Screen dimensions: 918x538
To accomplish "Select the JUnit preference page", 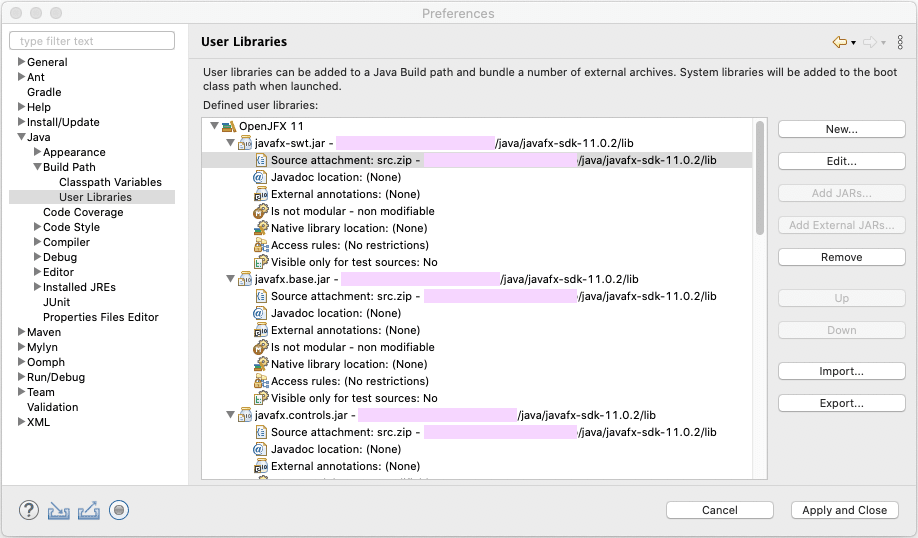I will click(x=56, y=302).
